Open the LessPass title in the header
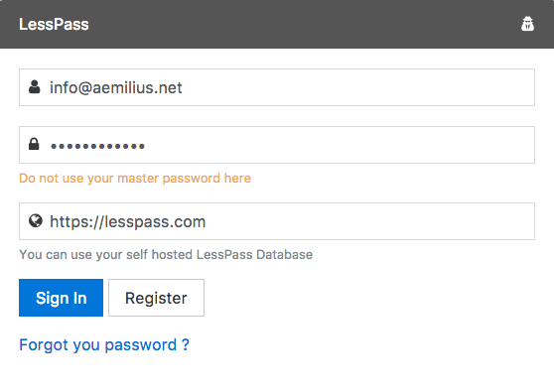 (54, 25)
